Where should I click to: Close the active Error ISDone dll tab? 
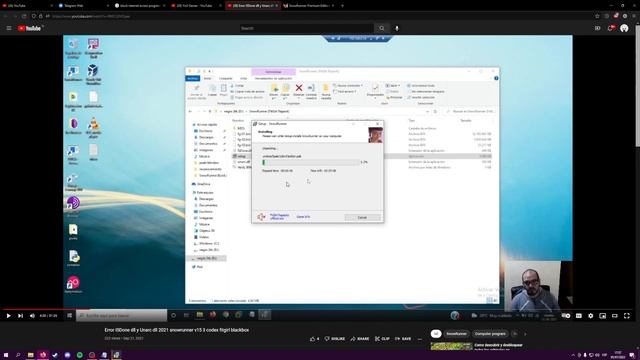(x=277, y=6)
